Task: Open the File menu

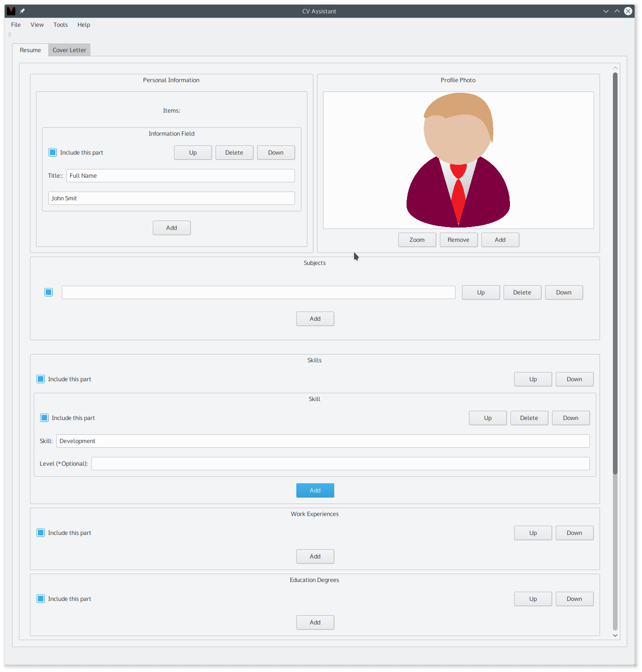Action: coord(16,25)
